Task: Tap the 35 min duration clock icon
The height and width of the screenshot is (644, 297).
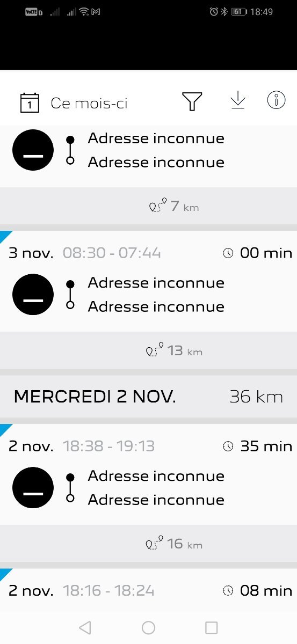Action: pyautogui.click(x=228, y=446)
